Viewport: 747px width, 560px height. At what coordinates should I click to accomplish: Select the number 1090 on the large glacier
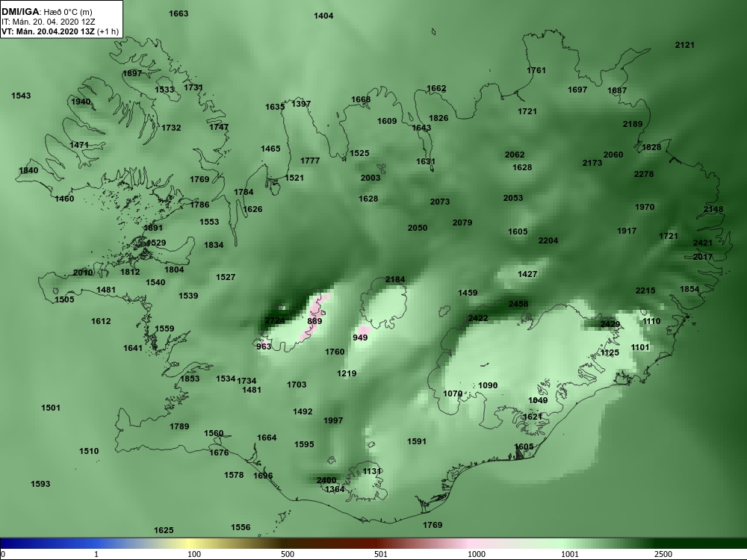488,385
